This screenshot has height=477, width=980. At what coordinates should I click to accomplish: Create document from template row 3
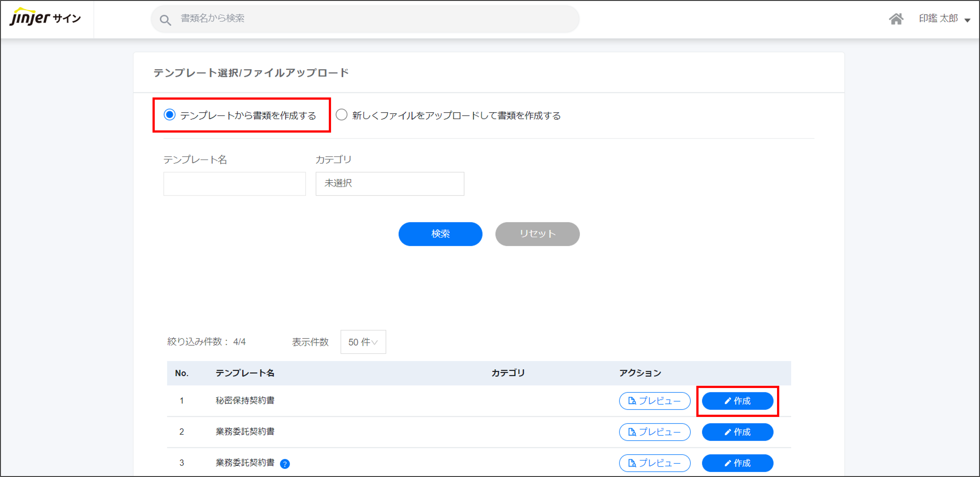tap(737, 463)
